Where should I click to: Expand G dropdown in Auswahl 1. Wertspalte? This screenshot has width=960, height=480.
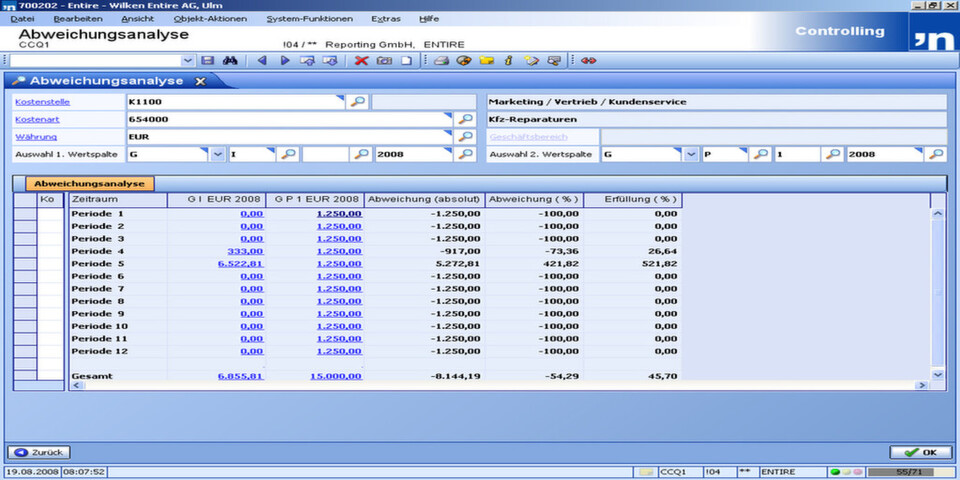click(219, 154)
